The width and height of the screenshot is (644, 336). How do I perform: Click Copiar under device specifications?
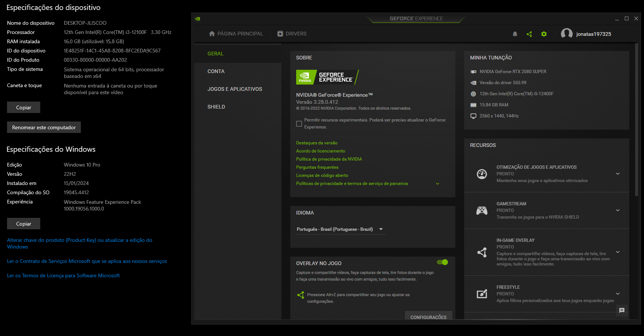pyautogui.click(x=24, y=107)
